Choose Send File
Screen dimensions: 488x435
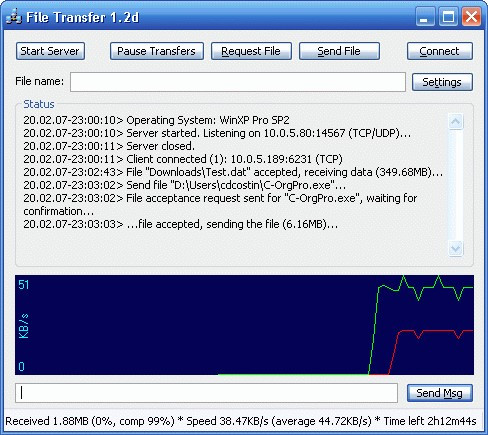click(x=339, y=51)
